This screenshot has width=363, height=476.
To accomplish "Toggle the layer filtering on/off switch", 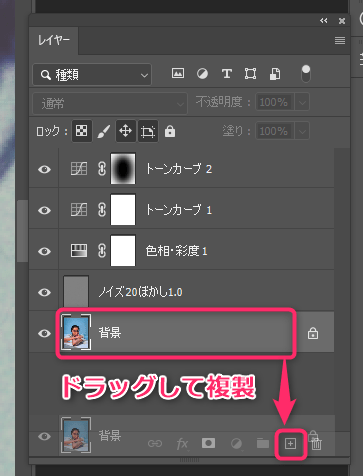I will [x=306, y=74].
